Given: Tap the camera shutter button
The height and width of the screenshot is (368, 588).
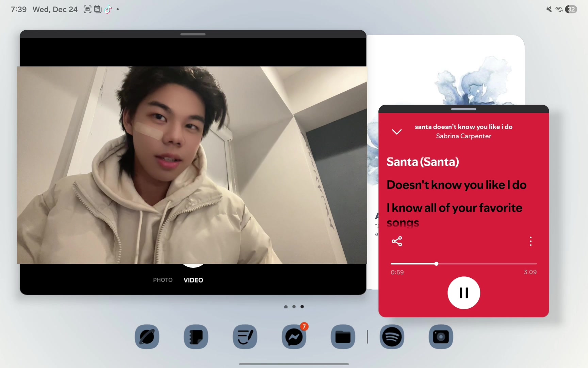Looking at the screenshot, I should pyautogui.click(x=193, y=265).
